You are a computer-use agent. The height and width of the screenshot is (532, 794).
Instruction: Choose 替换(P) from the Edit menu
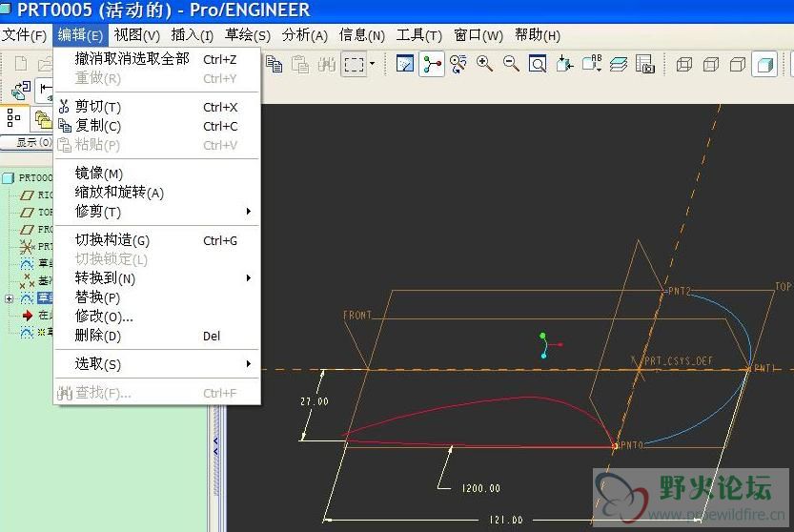coord(157,297)
